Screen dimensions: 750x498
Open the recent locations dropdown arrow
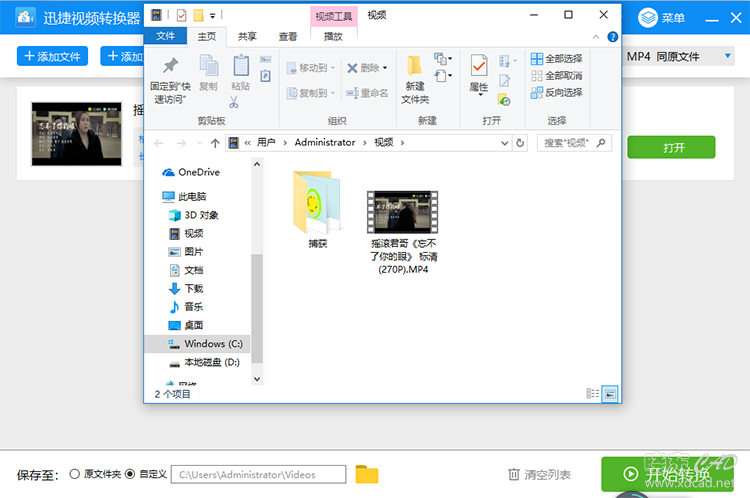point(199,143)
